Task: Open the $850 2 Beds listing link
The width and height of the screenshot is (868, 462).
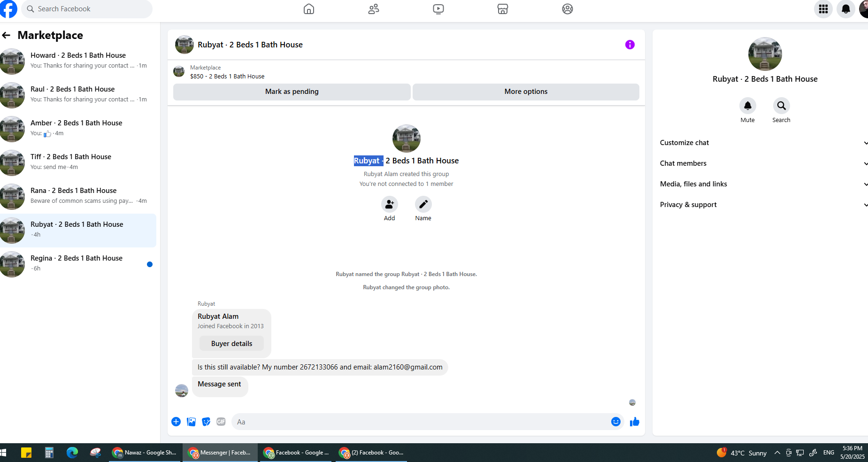Action: [227, 77]
